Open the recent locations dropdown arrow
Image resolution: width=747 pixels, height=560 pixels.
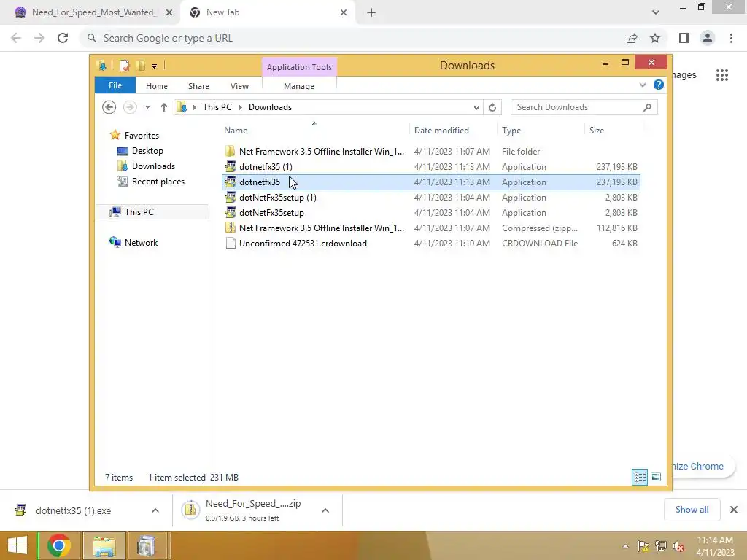[147, 107]
